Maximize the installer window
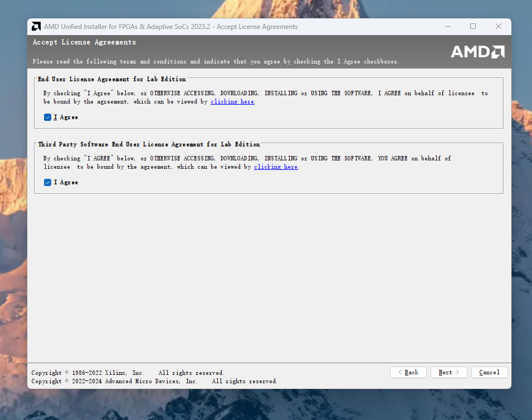 473,27
